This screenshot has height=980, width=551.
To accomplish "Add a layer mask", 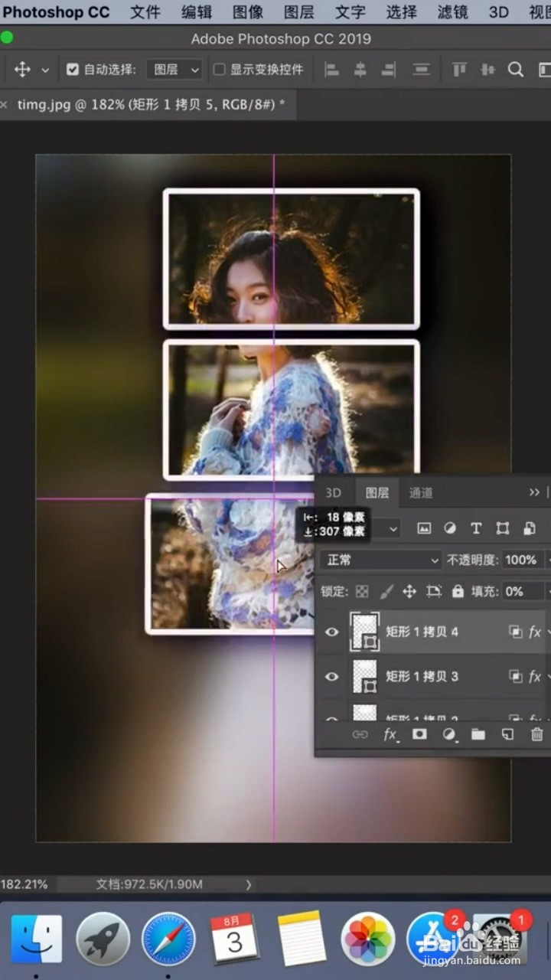I will point(419,735).
